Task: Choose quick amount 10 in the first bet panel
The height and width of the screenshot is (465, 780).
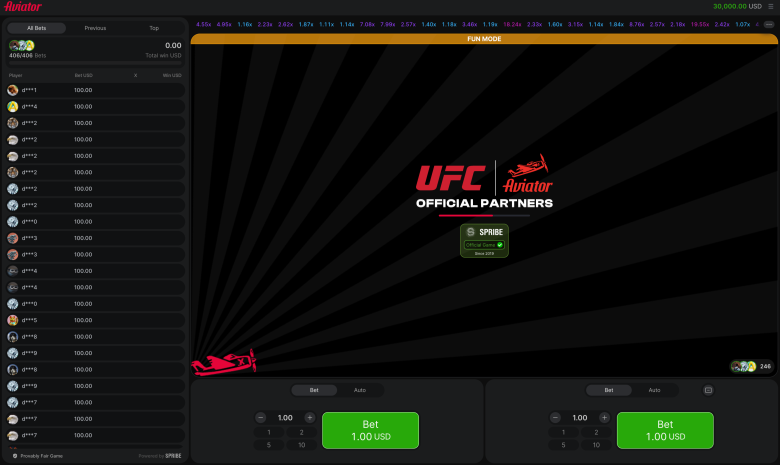Action: (301, 445)
